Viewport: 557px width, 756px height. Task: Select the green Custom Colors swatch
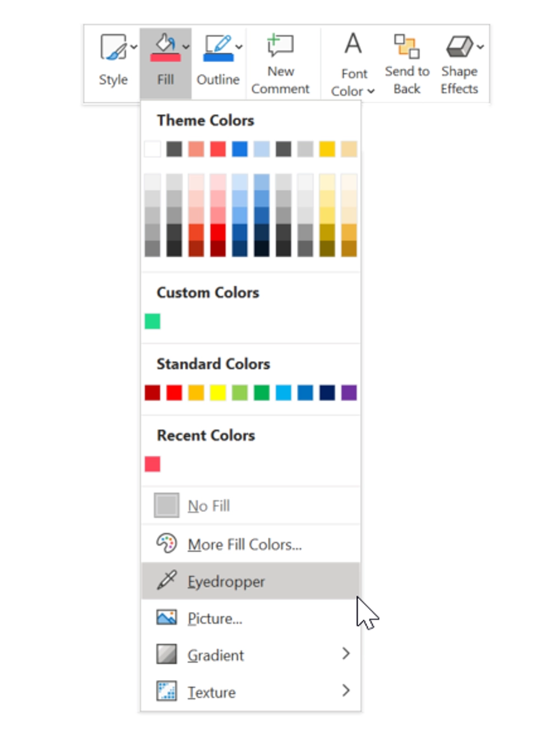coord(152,321)
